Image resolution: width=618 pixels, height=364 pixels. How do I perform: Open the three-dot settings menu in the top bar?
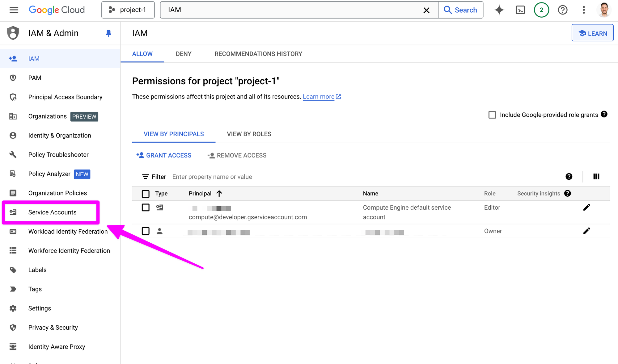(x=584, y=10)
